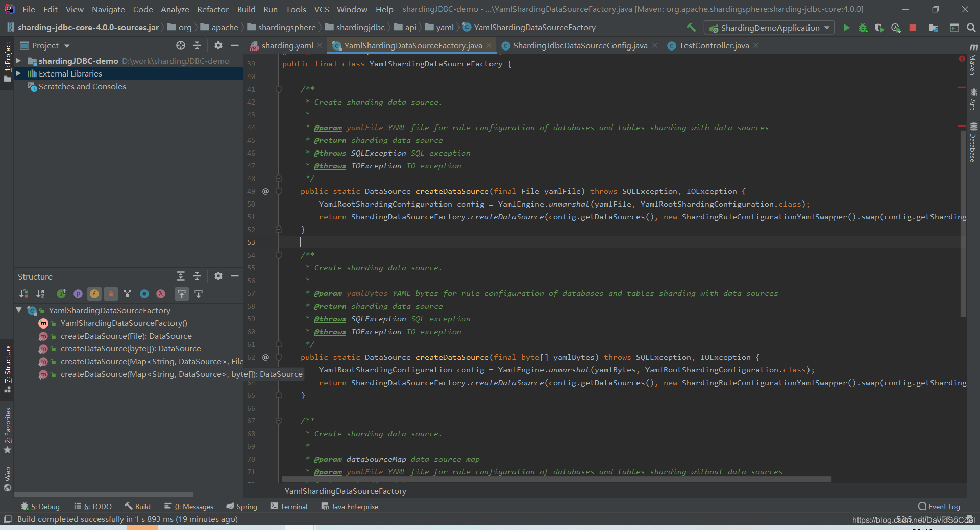Expand the External Libraries node

[19, 73]
